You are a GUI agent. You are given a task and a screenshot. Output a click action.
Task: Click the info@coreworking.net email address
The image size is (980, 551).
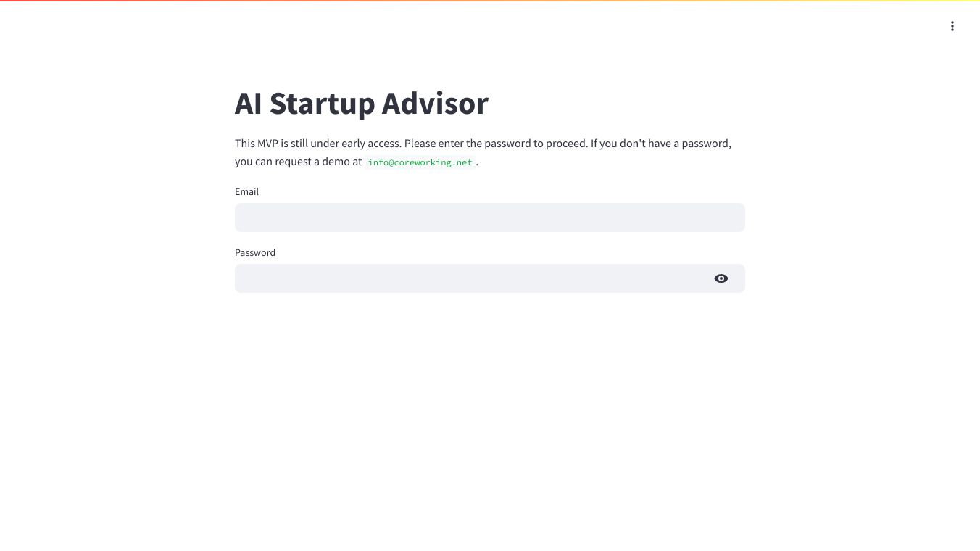420,162
